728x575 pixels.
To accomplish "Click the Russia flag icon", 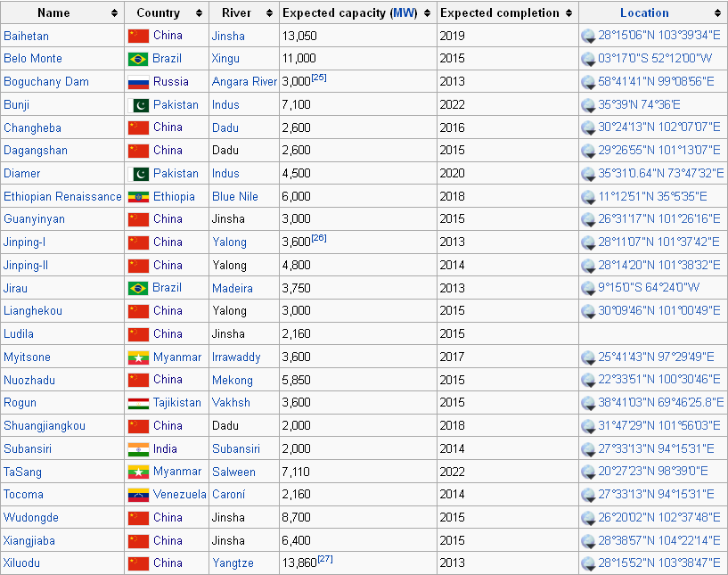I will pyautogui.click(x=137, y=81).
